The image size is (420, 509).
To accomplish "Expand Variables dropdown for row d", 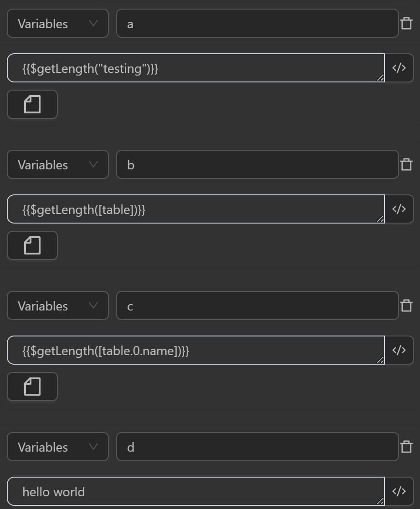I will click(x=58, y=447).
